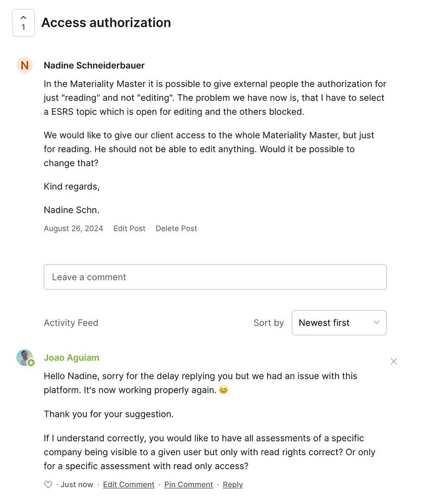Click the "Access authorization" post title
435x504 pixels.
point(106,23)
